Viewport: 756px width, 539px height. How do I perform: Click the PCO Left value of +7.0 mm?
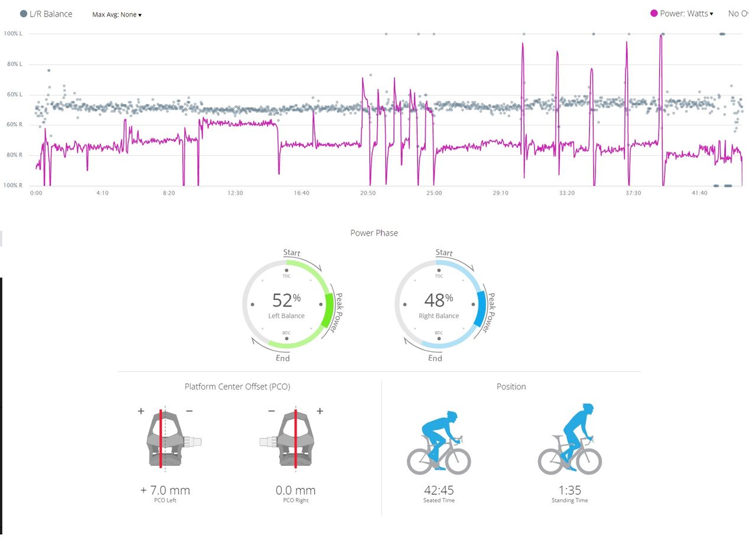(164, 490)
